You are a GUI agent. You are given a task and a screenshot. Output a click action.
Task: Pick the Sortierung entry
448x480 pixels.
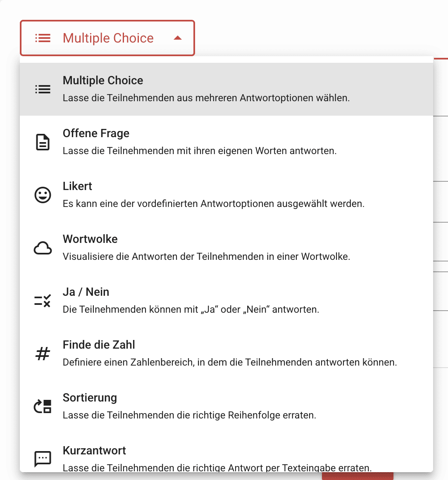click(226, 406)
